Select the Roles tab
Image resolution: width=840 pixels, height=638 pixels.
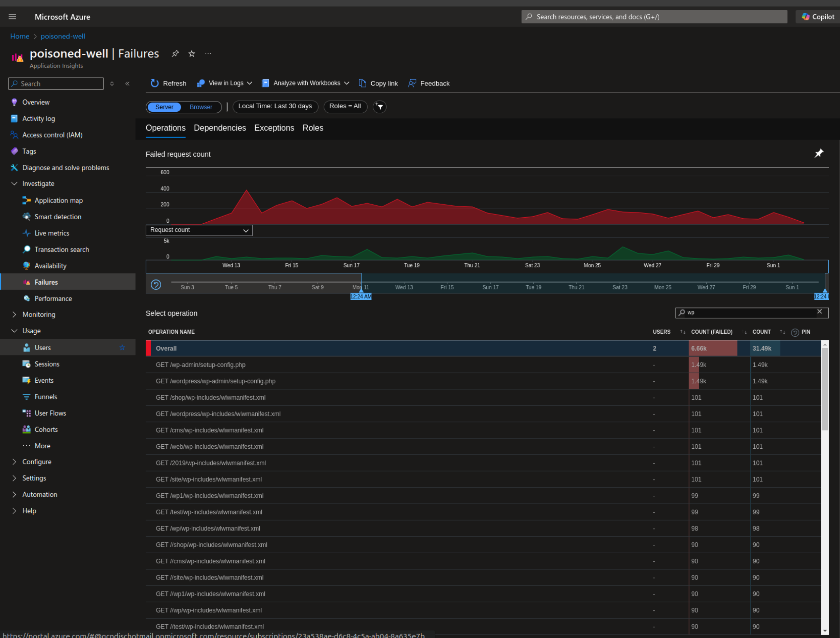313,128
